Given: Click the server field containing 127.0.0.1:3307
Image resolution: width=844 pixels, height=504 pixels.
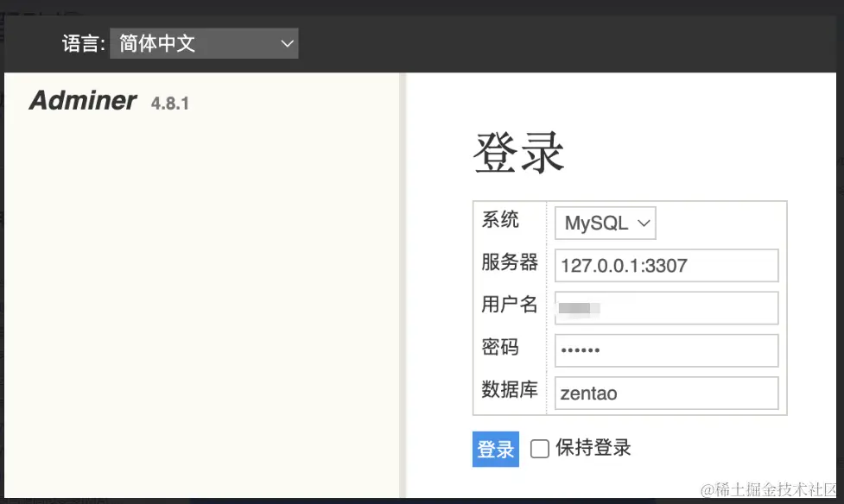Looking at the screenshot, I should click(666, 265).
